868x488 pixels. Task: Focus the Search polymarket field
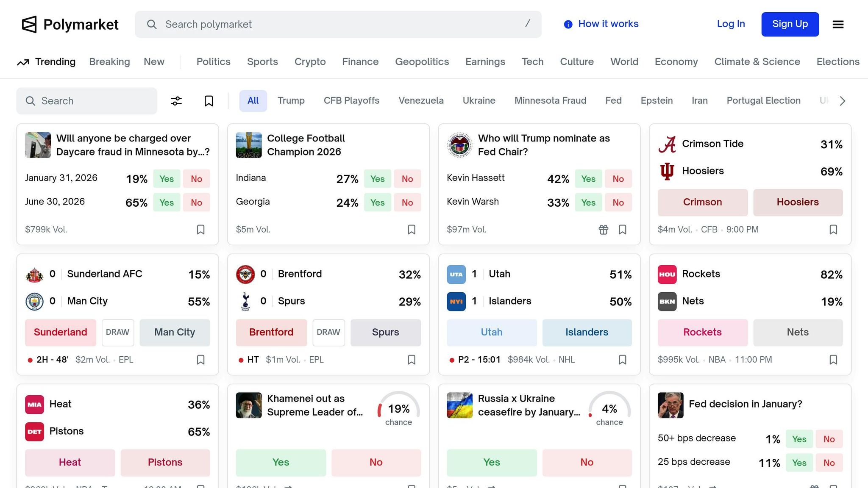(x=338, y=25)
